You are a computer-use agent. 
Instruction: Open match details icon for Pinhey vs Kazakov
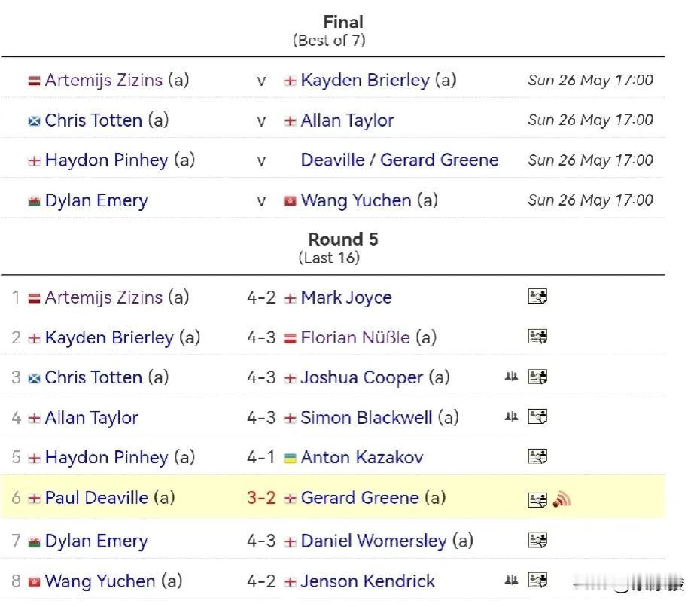coord(537,456)
